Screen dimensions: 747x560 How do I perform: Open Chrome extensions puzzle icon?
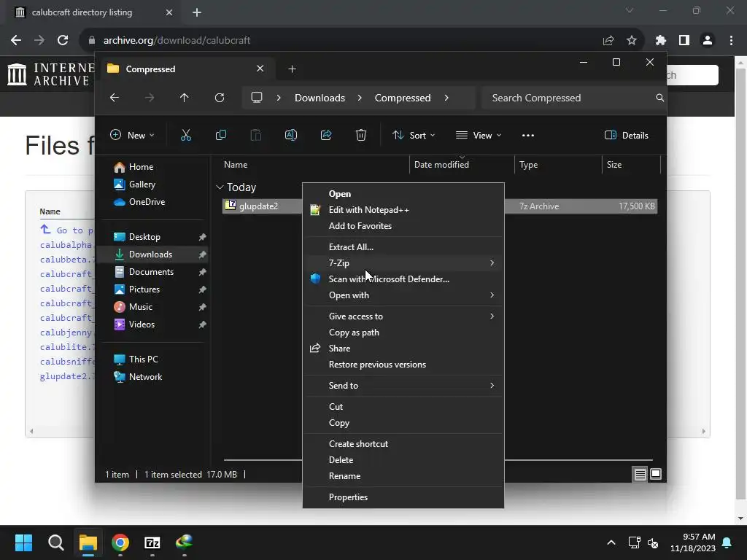point(661,41)
